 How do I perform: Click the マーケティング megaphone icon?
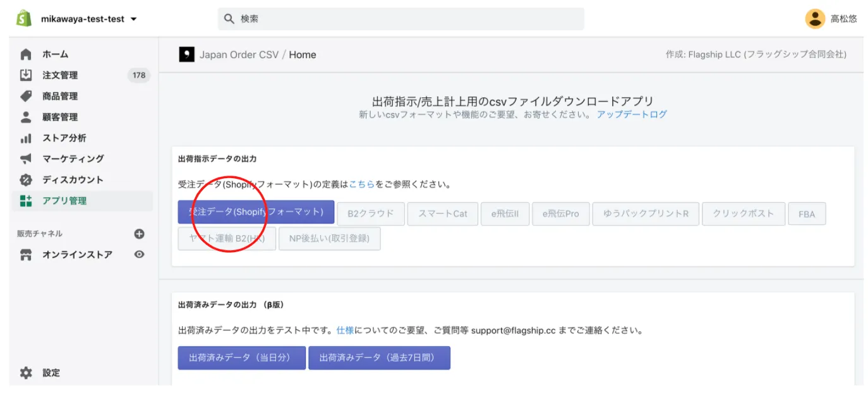pos(26,159)
